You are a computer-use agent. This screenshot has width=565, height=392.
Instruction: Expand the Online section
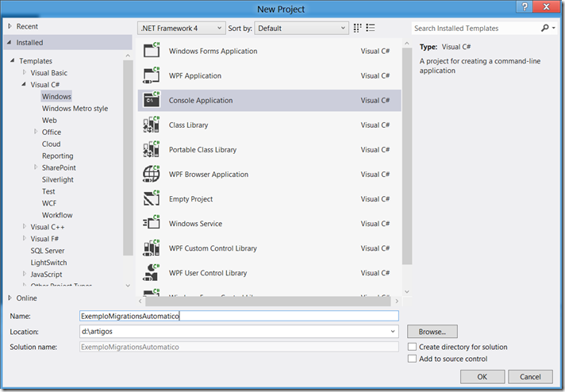tap(10, 298)
